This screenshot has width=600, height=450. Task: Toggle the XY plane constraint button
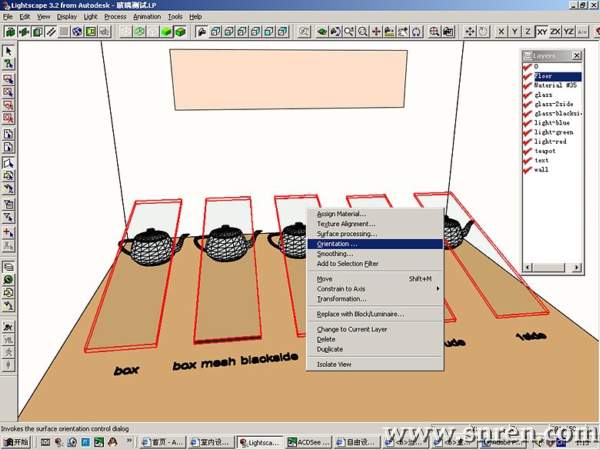[x=541, y=31]
